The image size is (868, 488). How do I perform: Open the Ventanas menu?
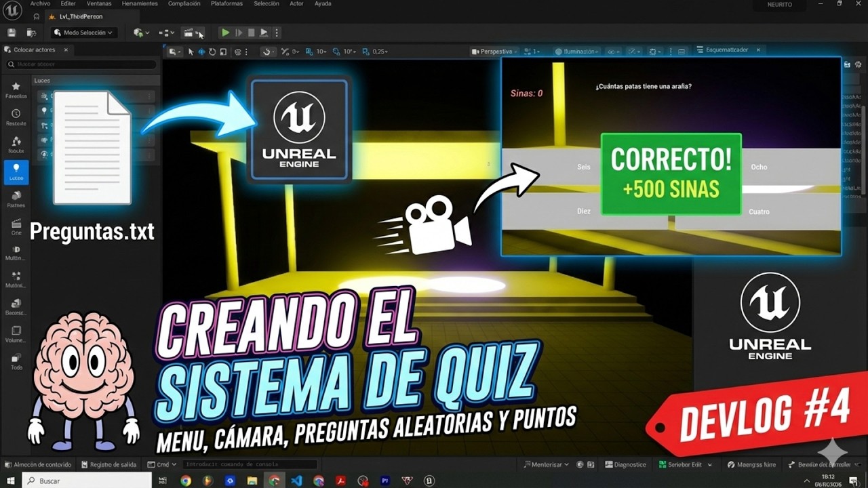pos(99,3)
